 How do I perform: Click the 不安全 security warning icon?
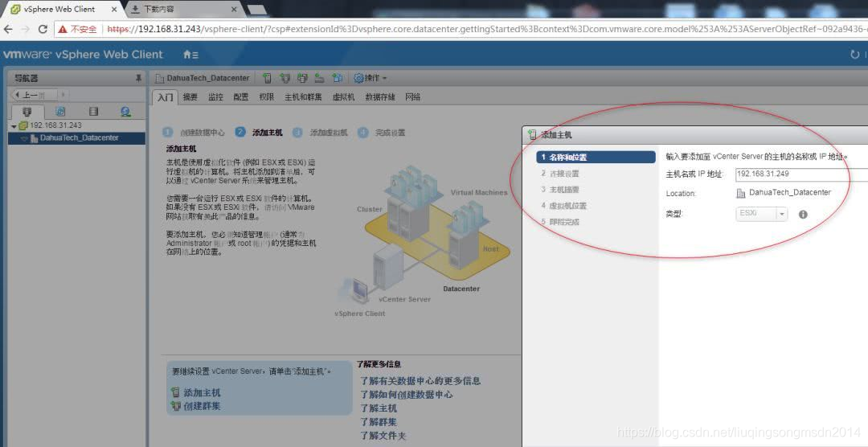[63, 29]
